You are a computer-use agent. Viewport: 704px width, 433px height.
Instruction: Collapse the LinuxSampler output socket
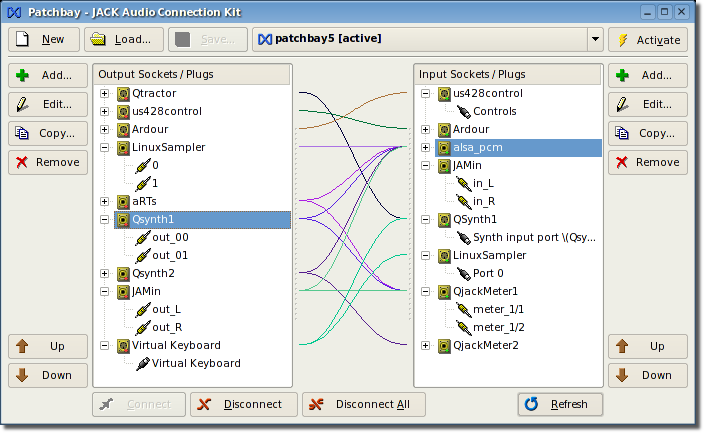104,147
